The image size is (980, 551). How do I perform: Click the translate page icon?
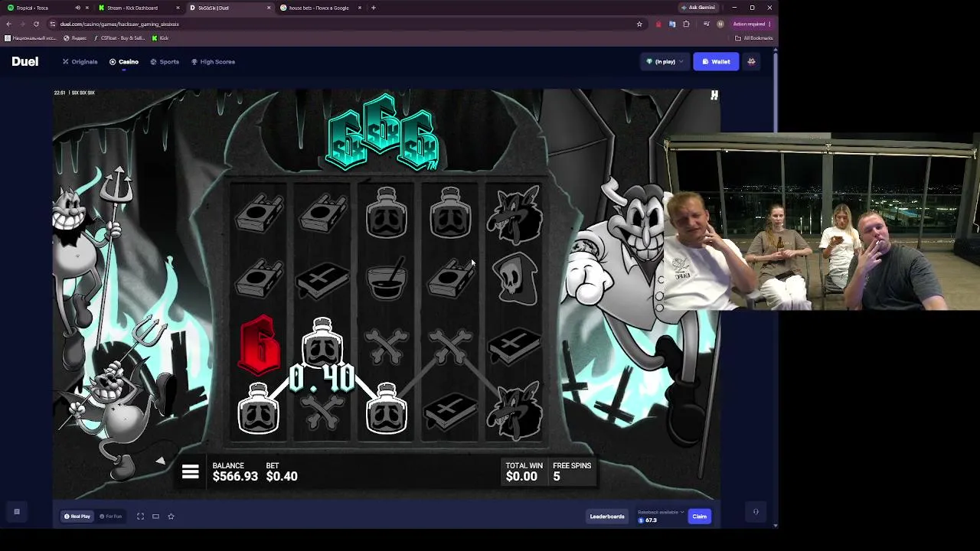[672, 24]
